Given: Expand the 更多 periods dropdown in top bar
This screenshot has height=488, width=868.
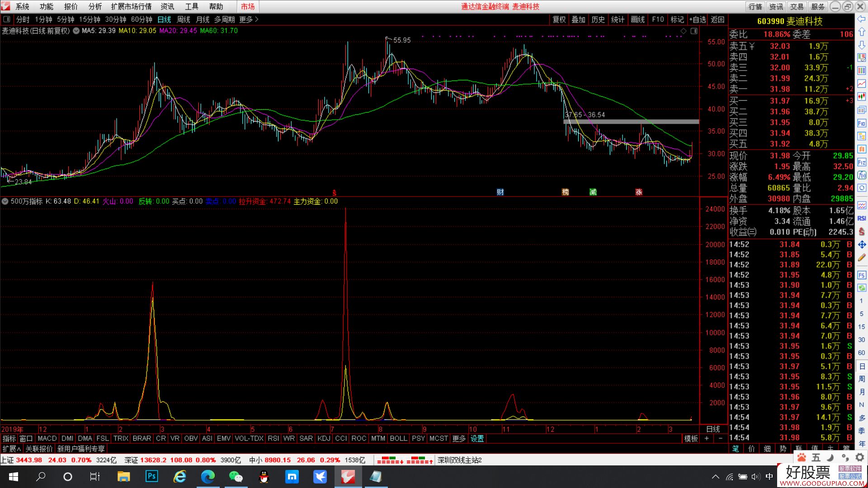Looking at the screenshot, I should 249,19.
